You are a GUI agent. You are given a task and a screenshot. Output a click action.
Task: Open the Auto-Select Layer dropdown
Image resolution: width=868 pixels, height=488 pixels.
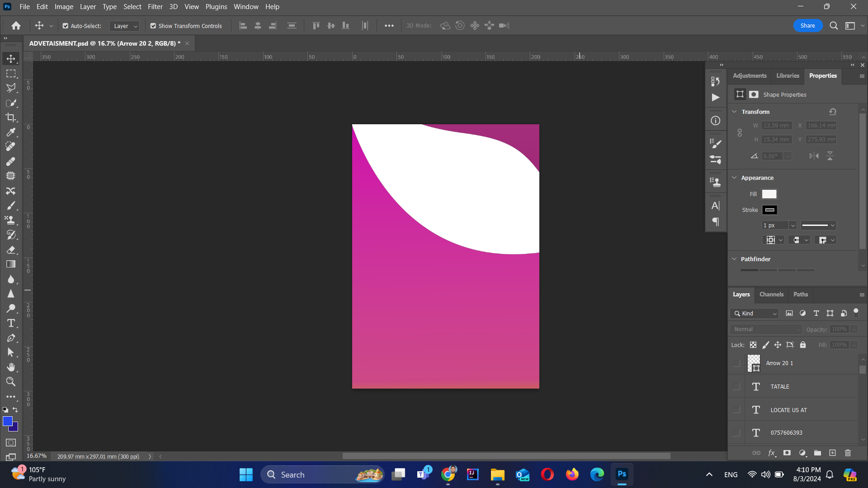pyautogui.click(x=124, y=26)
